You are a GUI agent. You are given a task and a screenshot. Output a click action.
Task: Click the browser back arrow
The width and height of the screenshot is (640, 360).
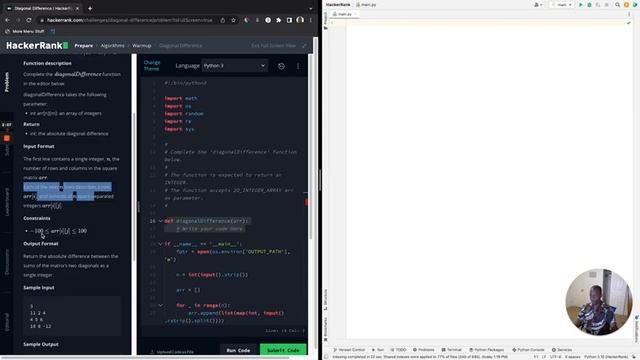(7, 20)
